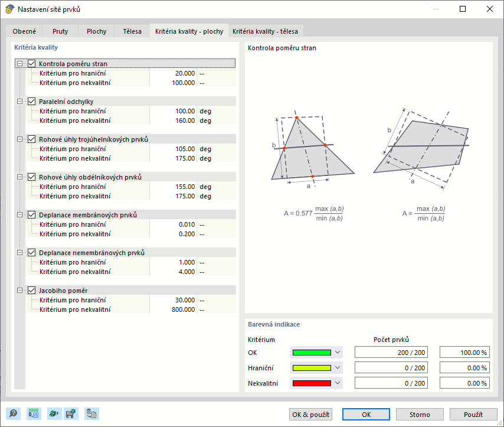Click OK element count field 200 / 200
The height and width of the screenshot is (427, 504).
click(x=391, y=353)
